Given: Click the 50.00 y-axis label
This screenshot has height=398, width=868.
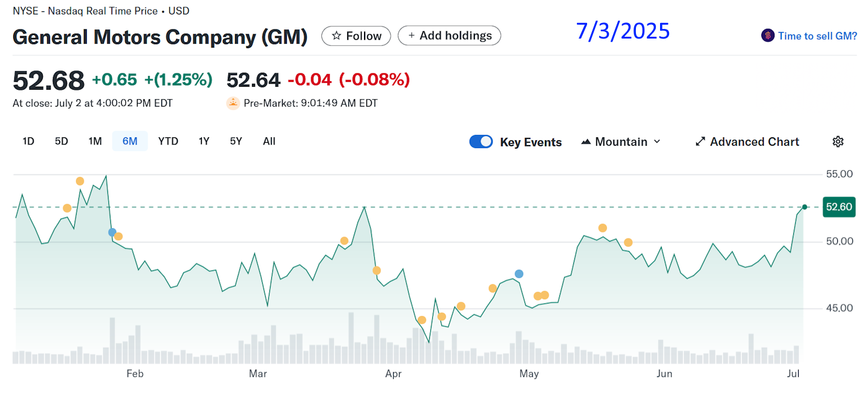Looking at the screenshot, I should (x=839, y=241).
